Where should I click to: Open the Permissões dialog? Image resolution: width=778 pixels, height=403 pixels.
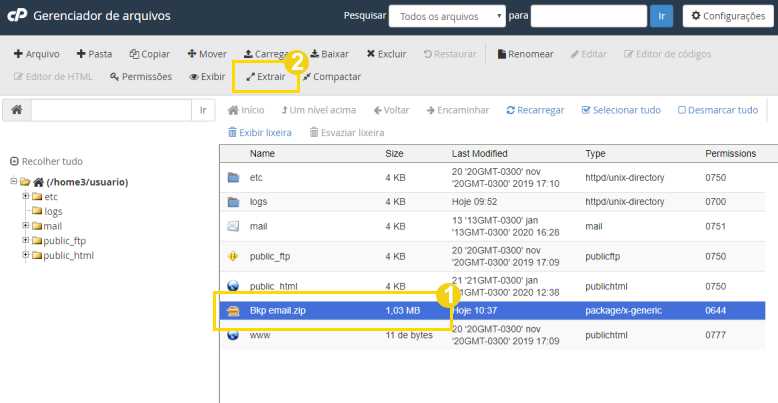coord(141,77)
